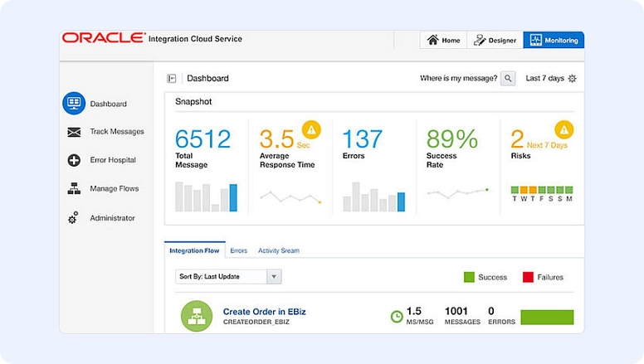
Task: Click the Risks weekday color strip
Action: pyautogui.click(x=542, y=190)
